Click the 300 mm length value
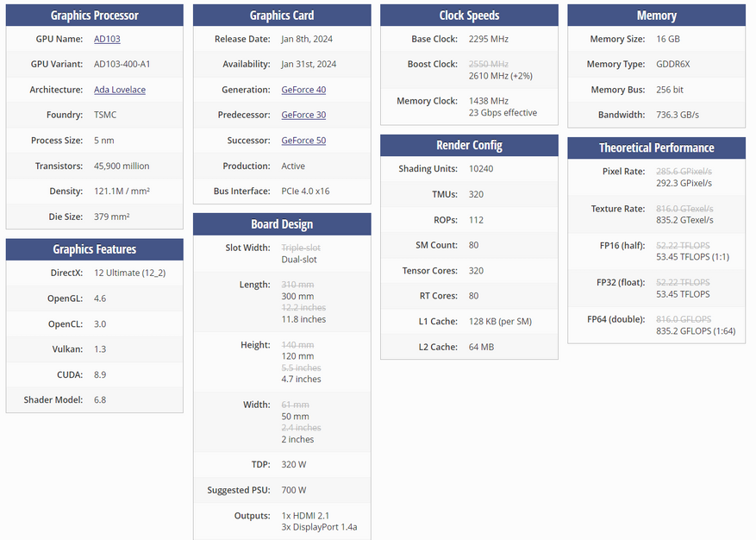The height and width of the screenshot is (540, 756). coord(297,296)
